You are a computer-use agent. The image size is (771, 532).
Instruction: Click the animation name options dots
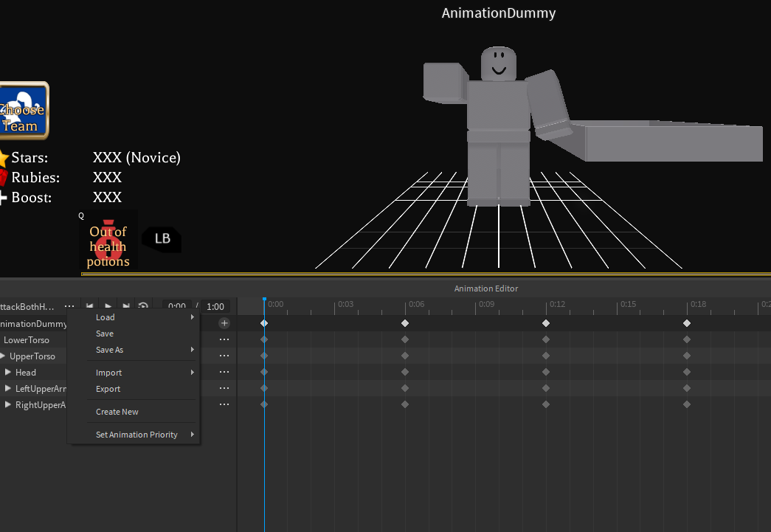[x=69, y=306]
